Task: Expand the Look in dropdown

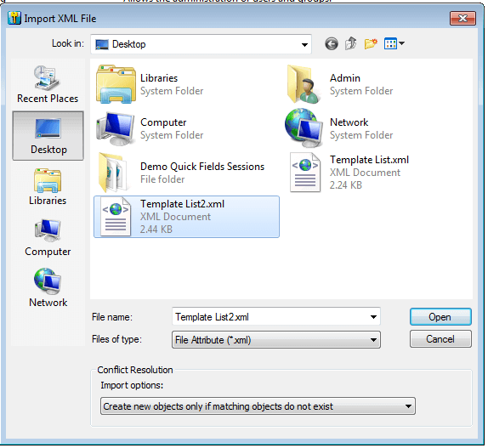Action: coord(201,44)
